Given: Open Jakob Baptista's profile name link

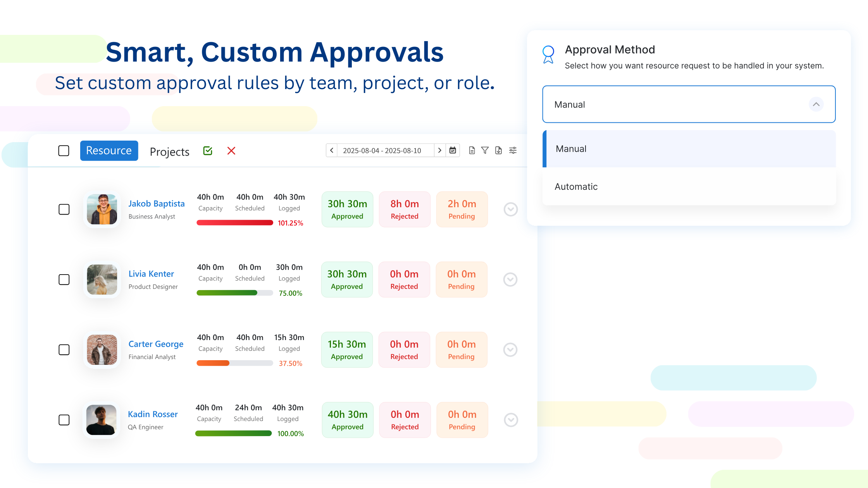Looking at the screenshot, I should point(157,204).
